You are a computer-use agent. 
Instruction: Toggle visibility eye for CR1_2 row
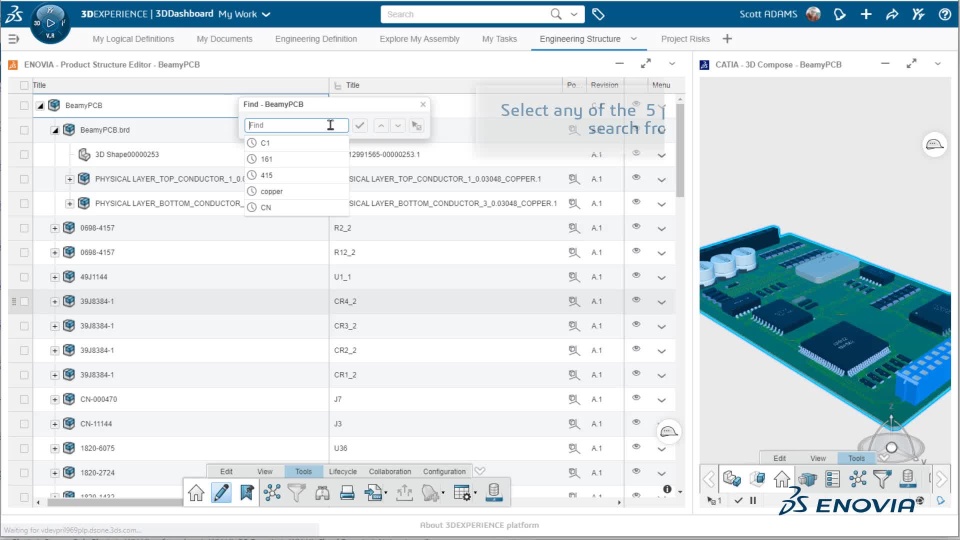636,373
